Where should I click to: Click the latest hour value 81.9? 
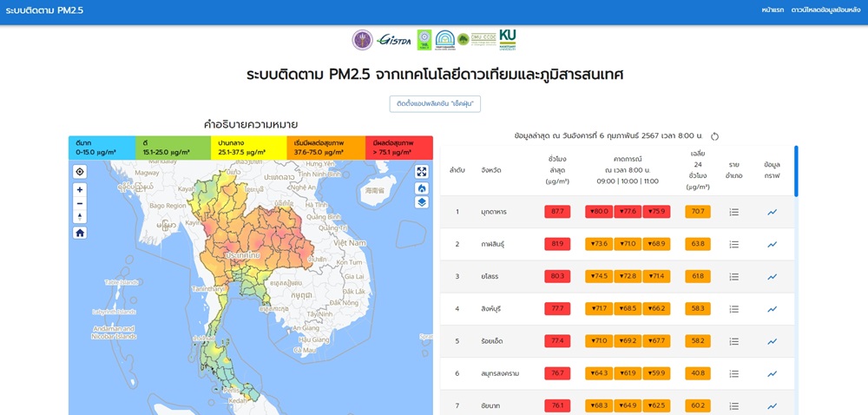[x=557, y=244]
